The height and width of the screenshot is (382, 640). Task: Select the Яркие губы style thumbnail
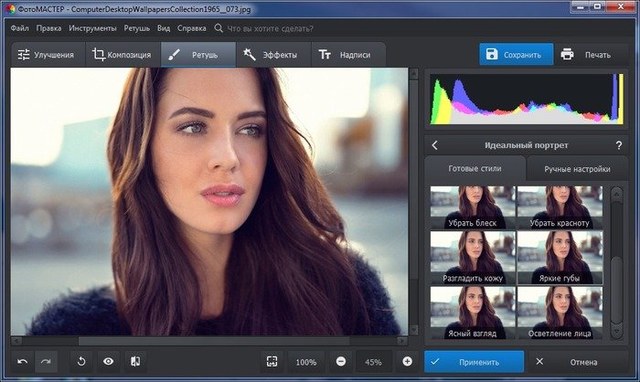tap(560, 258)
